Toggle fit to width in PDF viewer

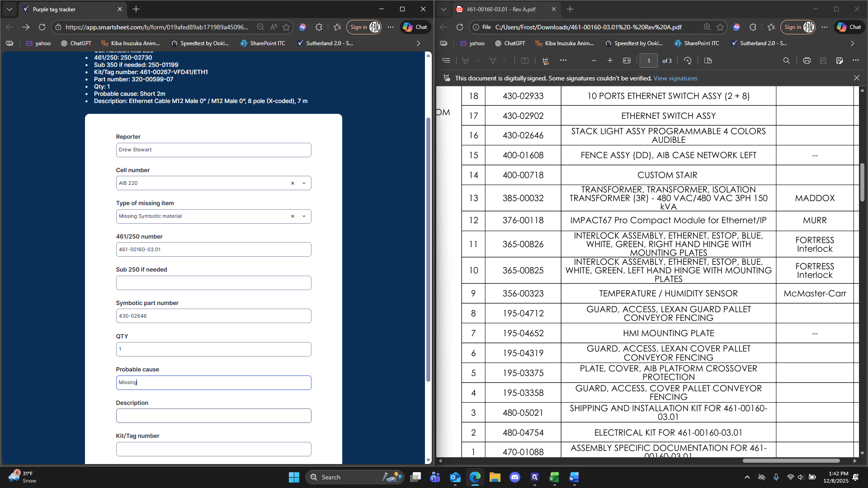coord(627,61)
